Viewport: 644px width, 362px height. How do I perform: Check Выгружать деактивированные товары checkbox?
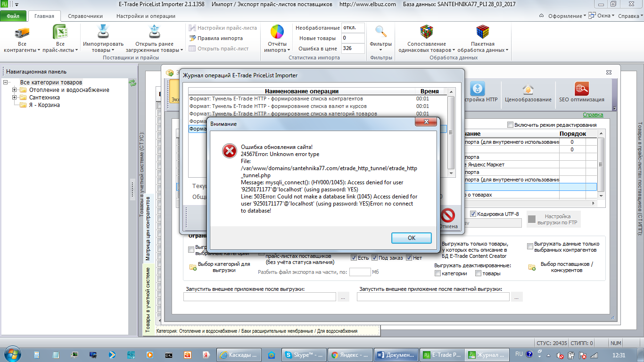tap(478, 273)
